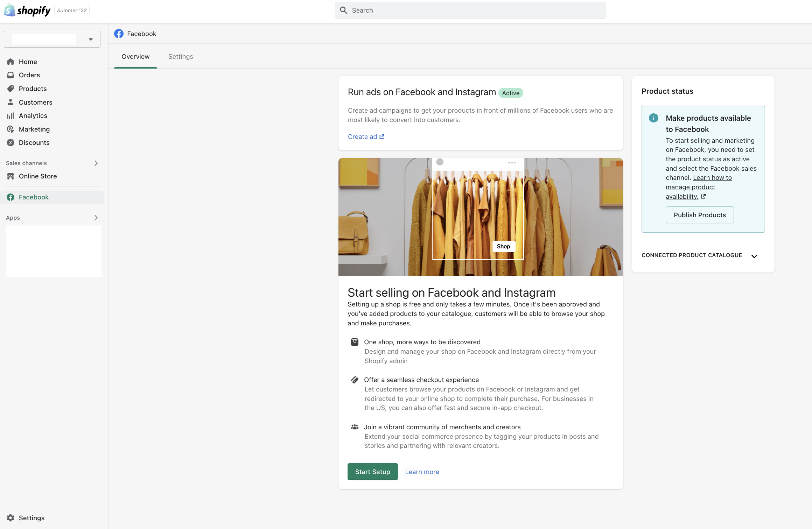Click the Online Store shop icon
The height and width of the screenshot is (529, 812).
[10, 176]
